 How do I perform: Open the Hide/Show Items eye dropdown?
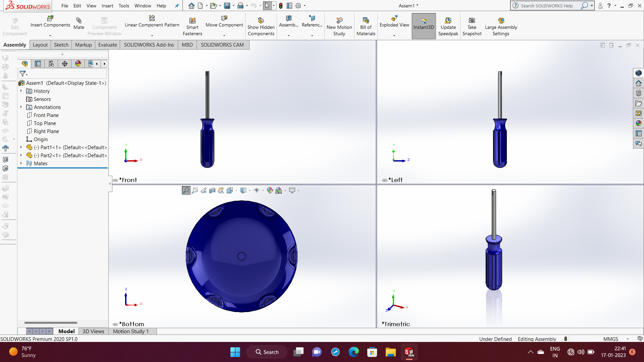coord(263,190)
